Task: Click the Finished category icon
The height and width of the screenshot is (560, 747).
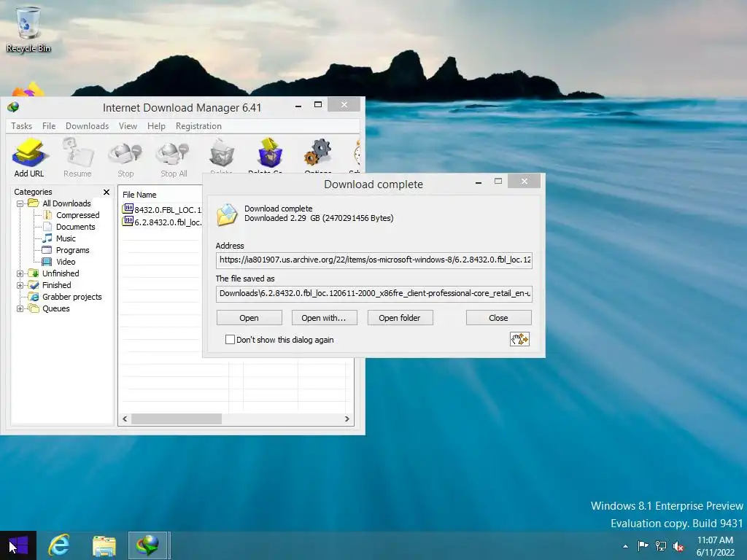Action: [x=34, y=285]
